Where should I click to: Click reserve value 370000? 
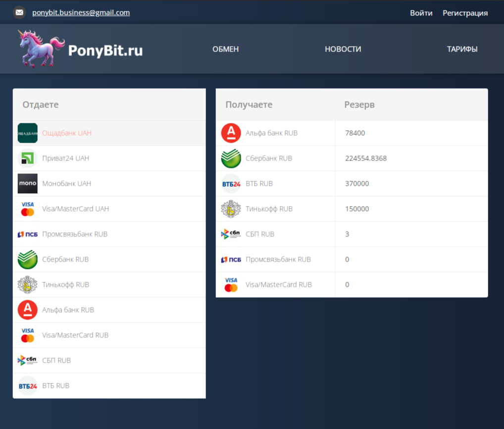(357, 184)
